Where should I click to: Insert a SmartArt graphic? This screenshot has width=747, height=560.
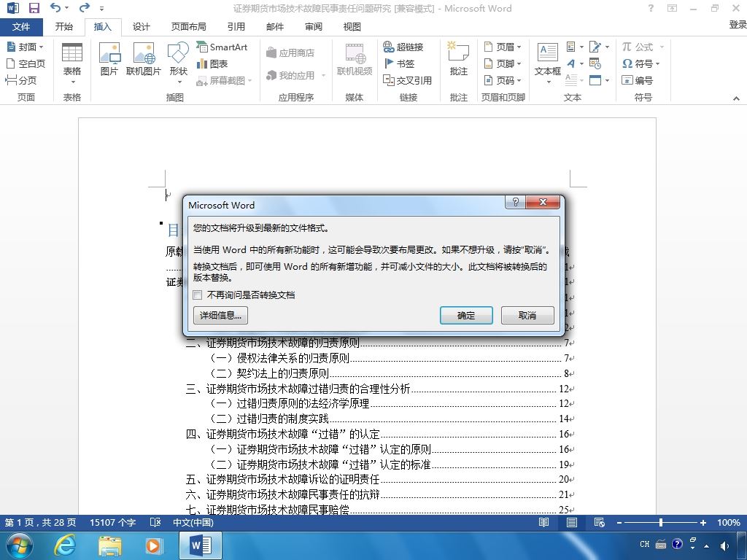tap(222, 47)
